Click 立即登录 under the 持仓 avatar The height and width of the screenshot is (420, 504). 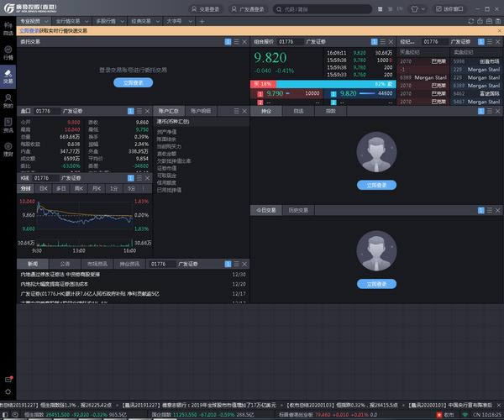(x=376, y=185)
